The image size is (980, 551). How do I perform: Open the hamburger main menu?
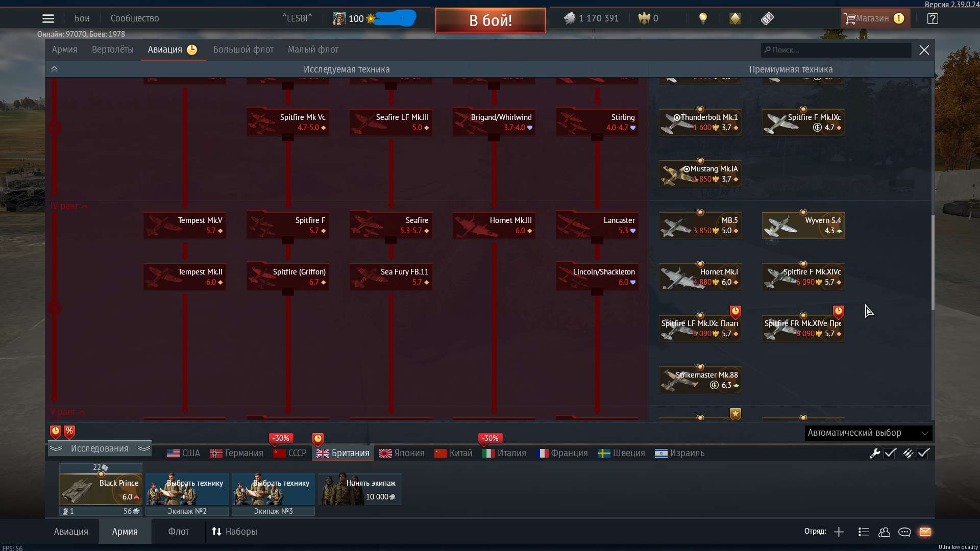48,19
